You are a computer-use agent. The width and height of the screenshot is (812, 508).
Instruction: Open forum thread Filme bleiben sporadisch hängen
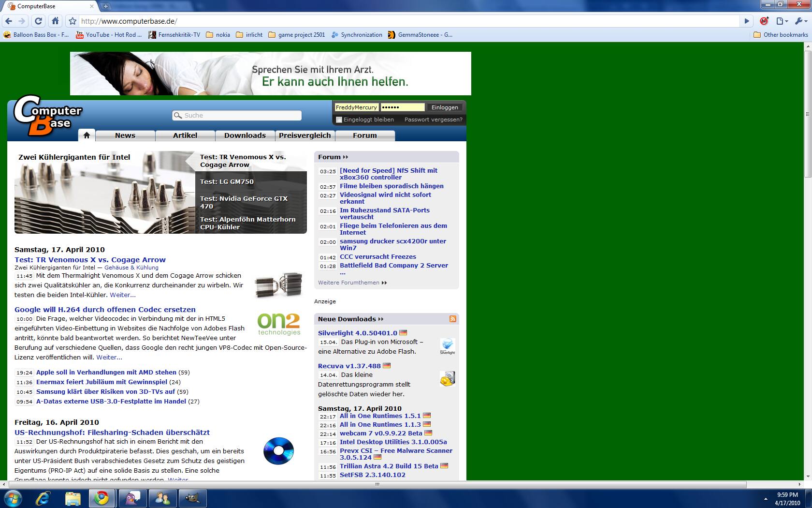(x=391, y=186)
